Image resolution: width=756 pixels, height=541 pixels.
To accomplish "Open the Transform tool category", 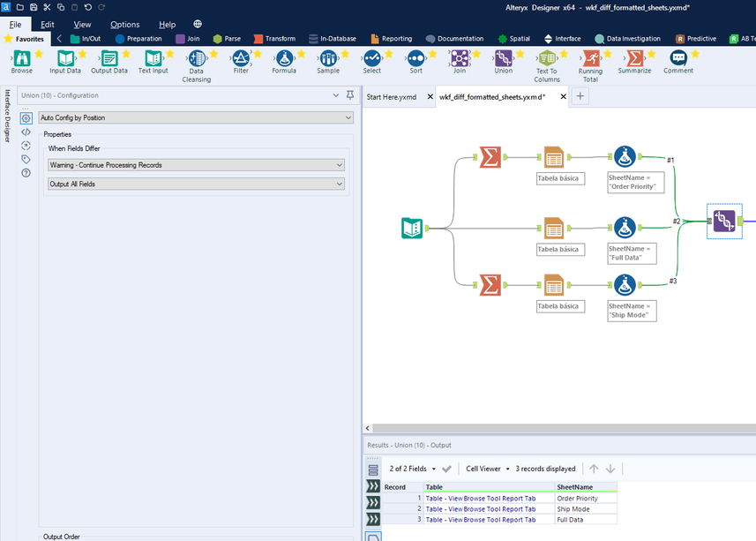I will 275,39.
